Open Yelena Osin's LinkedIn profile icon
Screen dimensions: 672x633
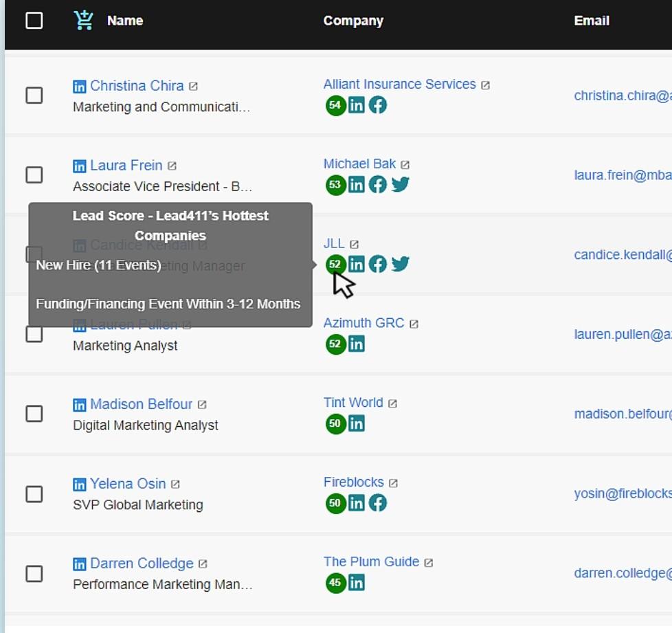(79, 485)
